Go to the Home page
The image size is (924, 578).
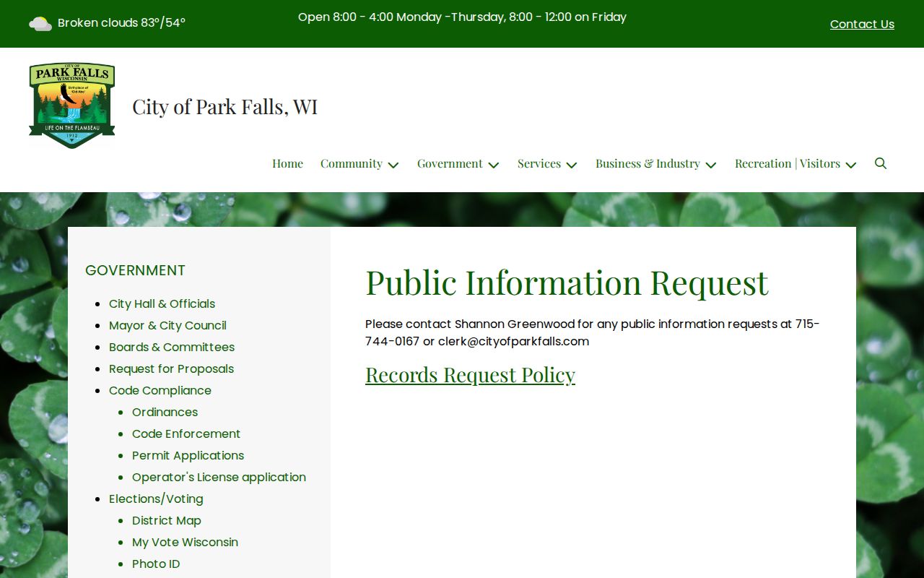[287, 163]
